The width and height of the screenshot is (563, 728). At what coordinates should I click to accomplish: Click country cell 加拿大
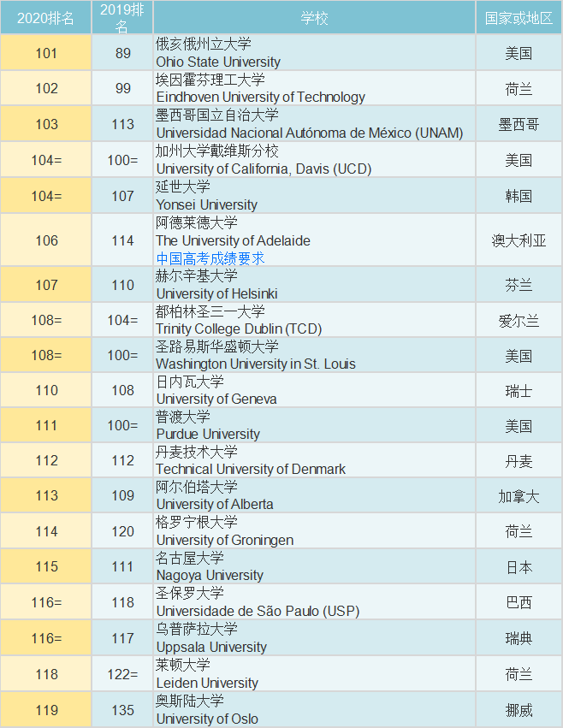[519, 496]
